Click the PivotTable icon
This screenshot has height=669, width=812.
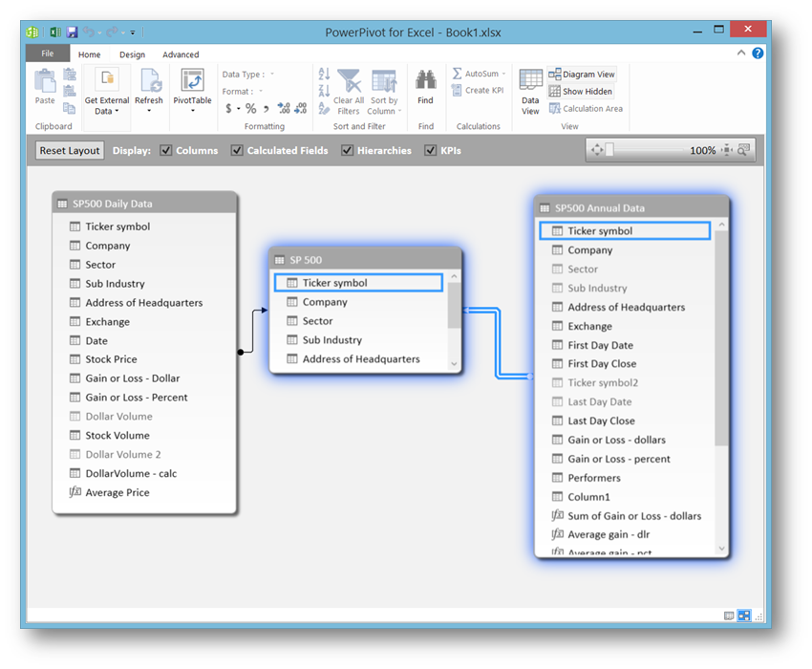click(192, 80)
